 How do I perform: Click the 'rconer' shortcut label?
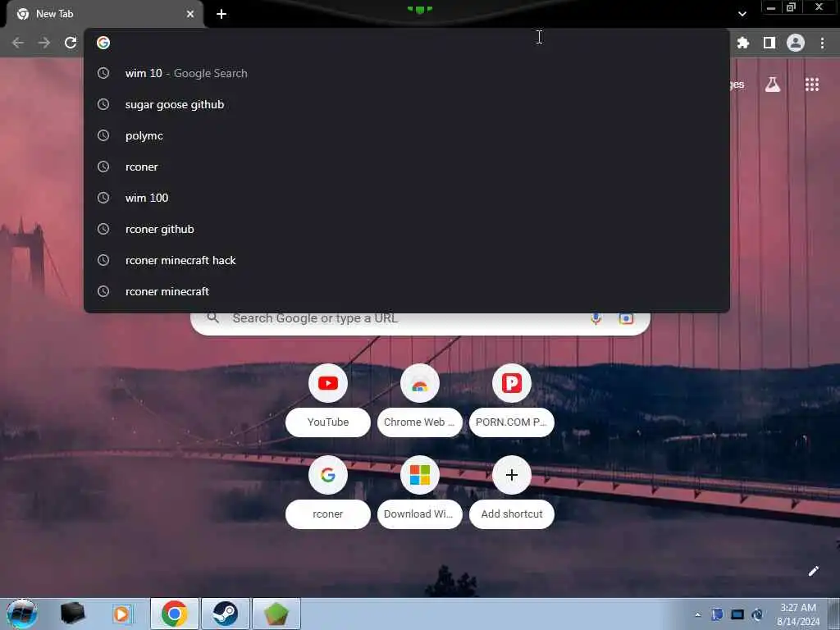(x=328, y=514)
